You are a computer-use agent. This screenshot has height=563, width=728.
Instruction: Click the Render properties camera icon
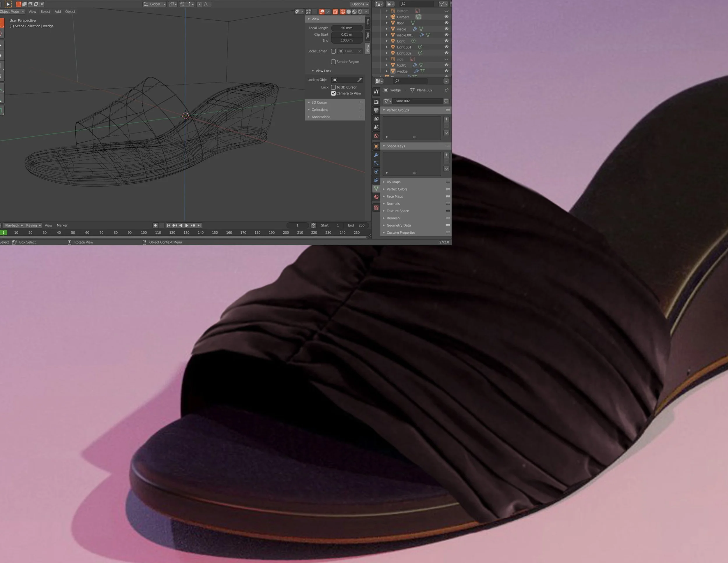click(x=376, y=102)
